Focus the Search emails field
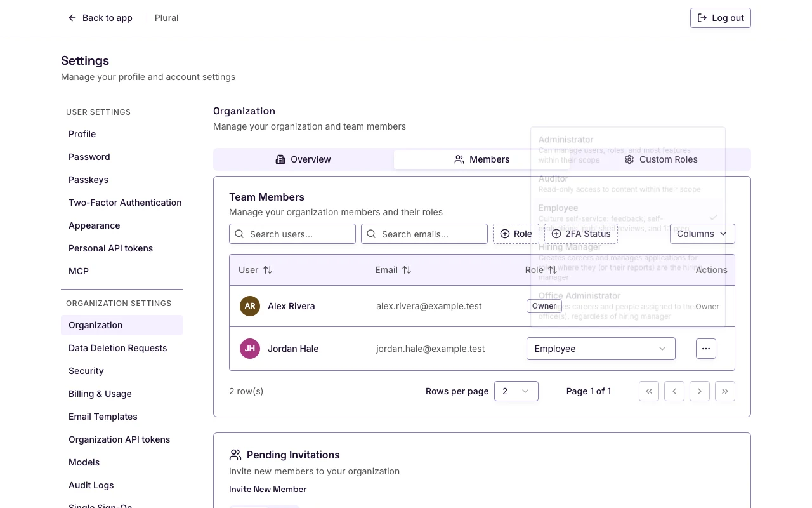Viewport: 812px width, 508px height. 424,234
